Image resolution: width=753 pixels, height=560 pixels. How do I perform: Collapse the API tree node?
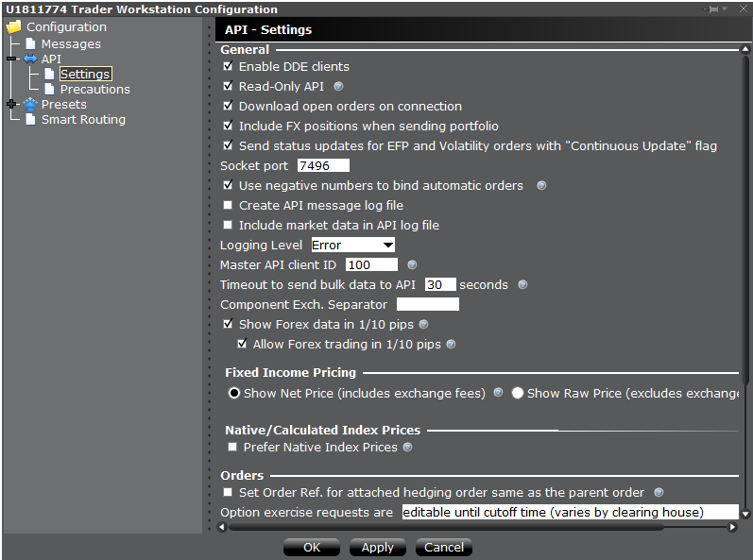tap(12, 59)
